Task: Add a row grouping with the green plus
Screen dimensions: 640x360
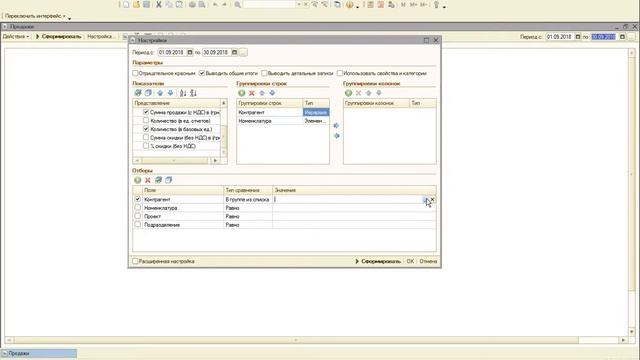Action: 242,93
